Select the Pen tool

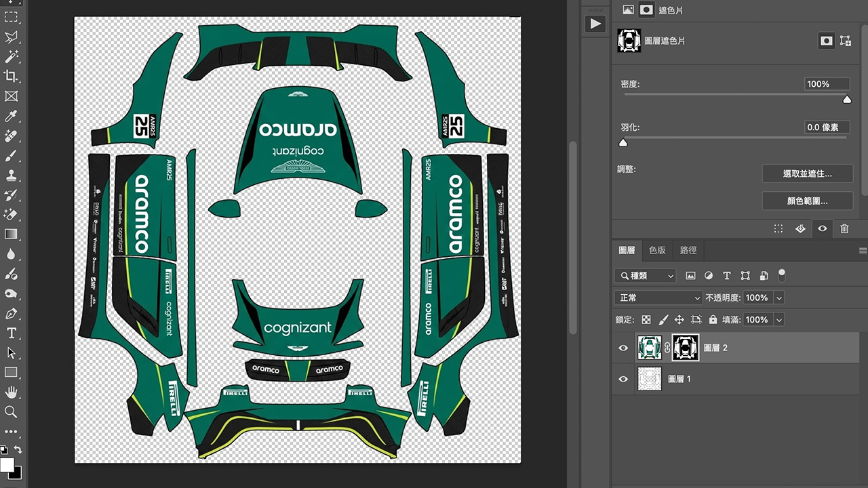coord(11,314)
